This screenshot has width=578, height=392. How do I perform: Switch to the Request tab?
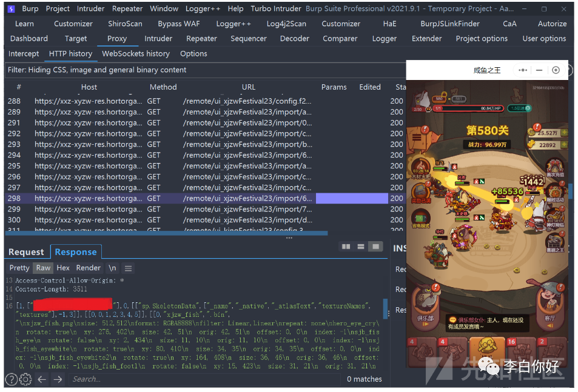pyautogui.click(x=26, y=252)
